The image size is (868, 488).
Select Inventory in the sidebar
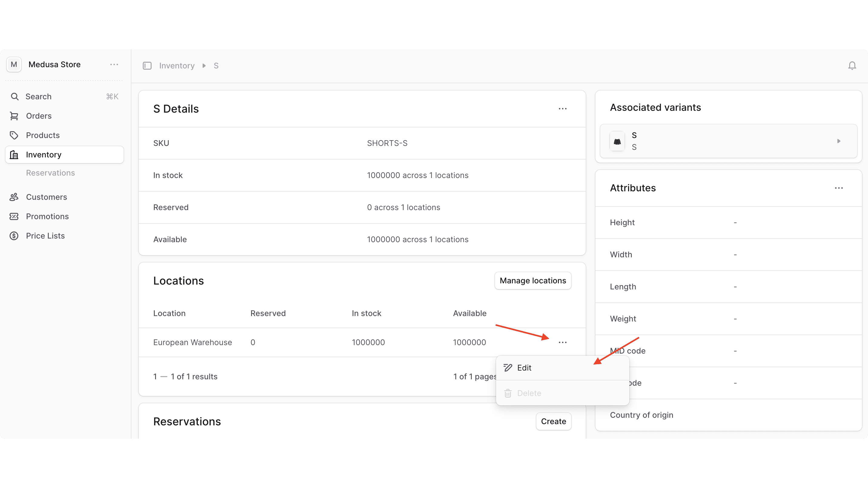click(44, 155)
